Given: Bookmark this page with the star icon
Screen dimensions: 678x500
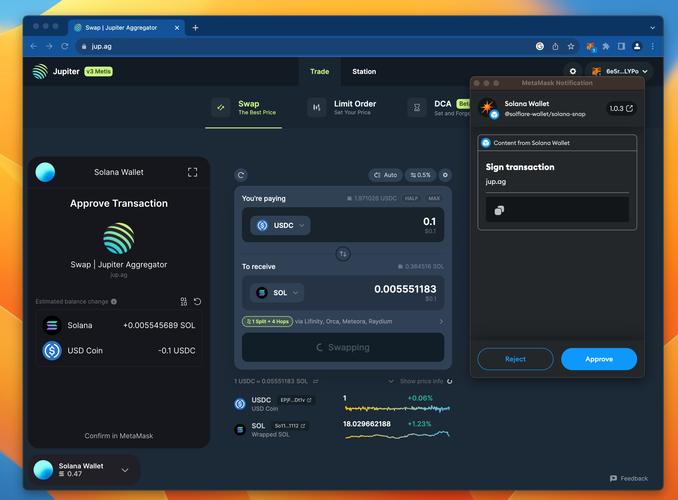Looking at the screenshot, I should [571, 46].
